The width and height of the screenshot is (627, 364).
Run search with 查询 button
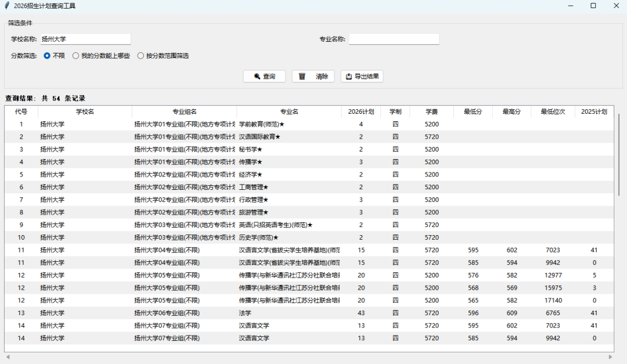264,77
